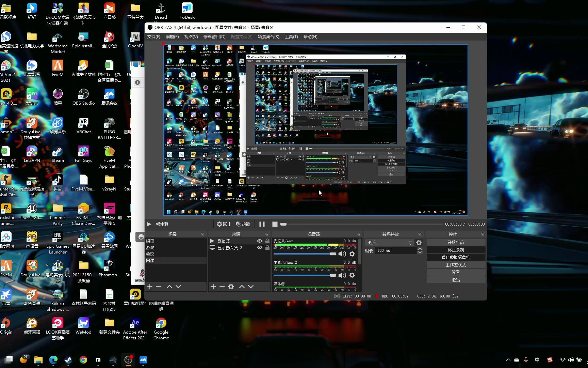The height and width of the screenshot is (368, 588).
Task: Open the 编辑(E) menu
Action: (x=172, y=37)
